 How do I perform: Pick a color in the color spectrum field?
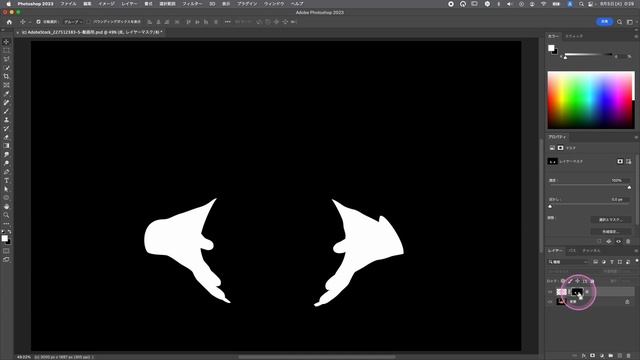coord(590,100)
